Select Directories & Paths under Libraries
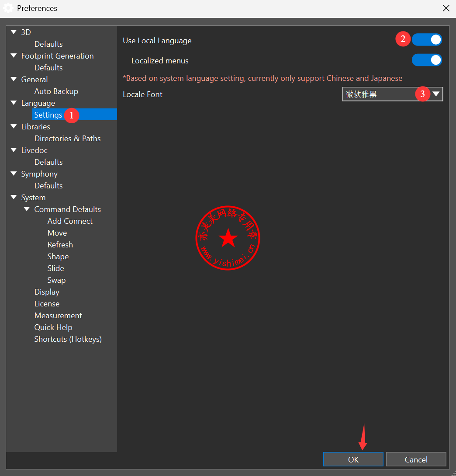The height and width of the screenshot is (476, 456). click(x=67, y=139)
